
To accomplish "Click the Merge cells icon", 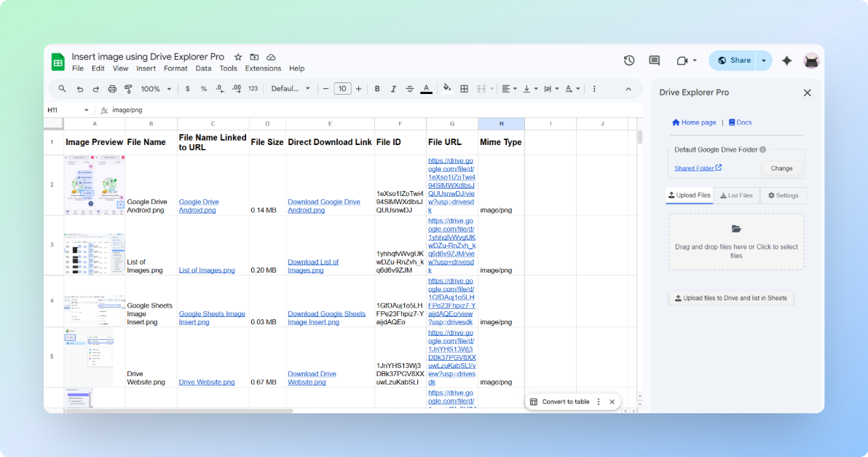I will tap(483, 88).
